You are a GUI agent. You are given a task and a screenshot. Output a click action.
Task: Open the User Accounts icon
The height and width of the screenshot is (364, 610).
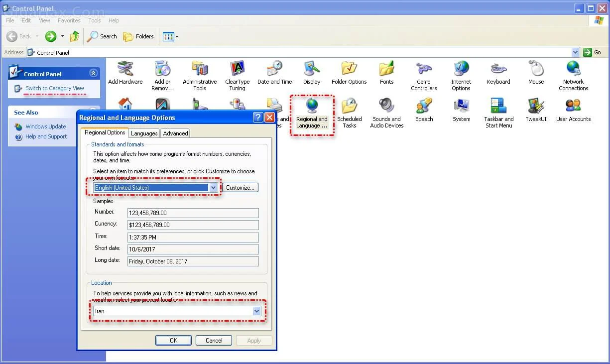573,107
